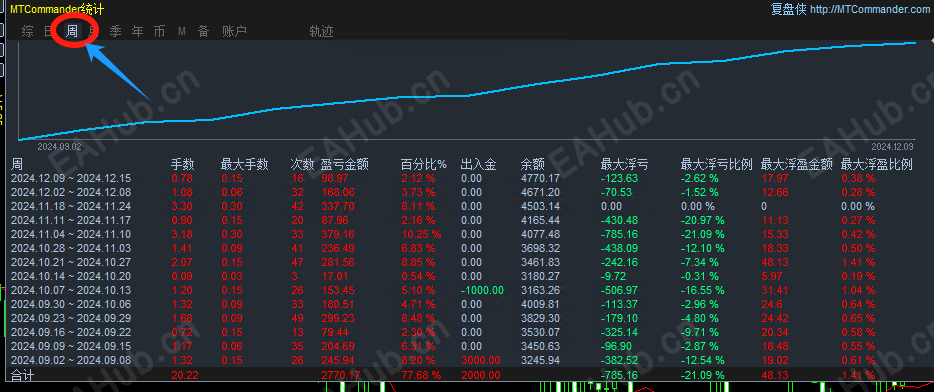This screenshot has width=934, height=392.
Task: Click the total percentage 77.68 %
Action: pos(421,375)
